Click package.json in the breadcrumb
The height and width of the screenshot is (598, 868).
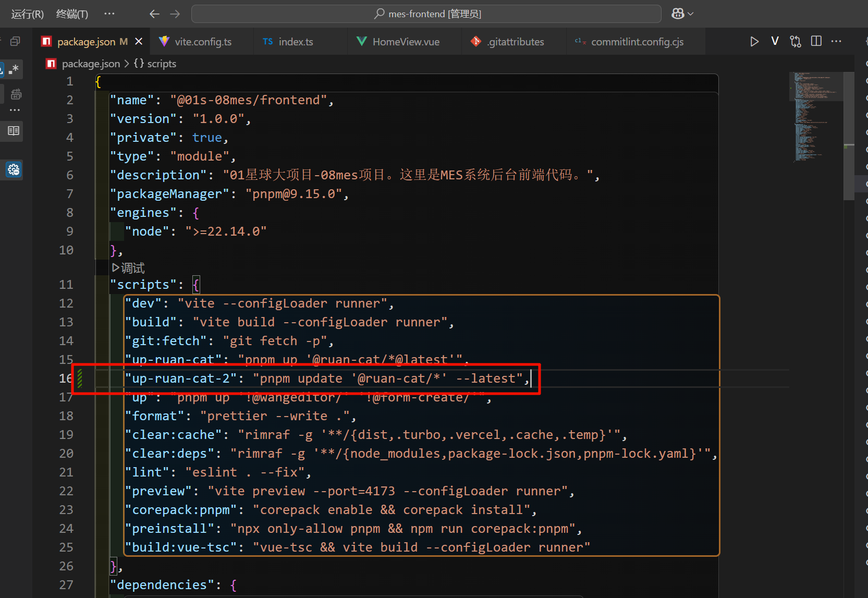point(91,64)
